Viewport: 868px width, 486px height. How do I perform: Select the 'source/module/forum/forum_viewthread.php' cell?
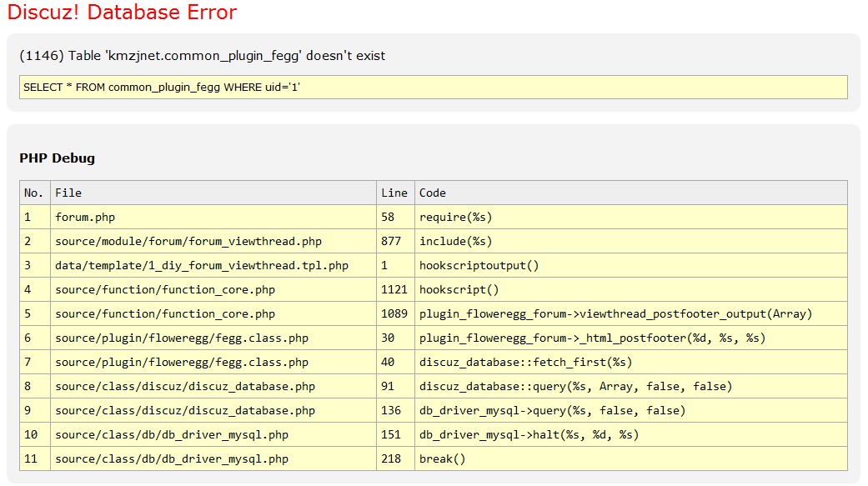pos(213,242)
